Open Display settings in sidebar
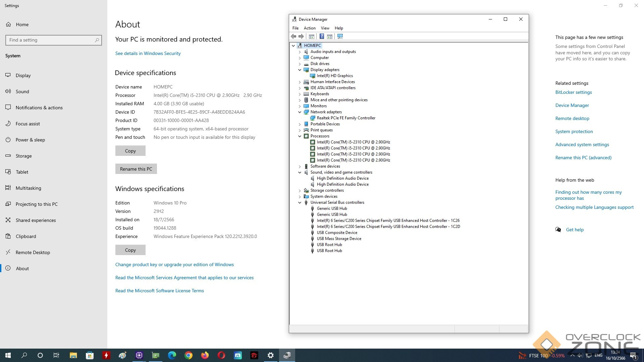Viewport: 644px width, 362px height. click(23, 75)
